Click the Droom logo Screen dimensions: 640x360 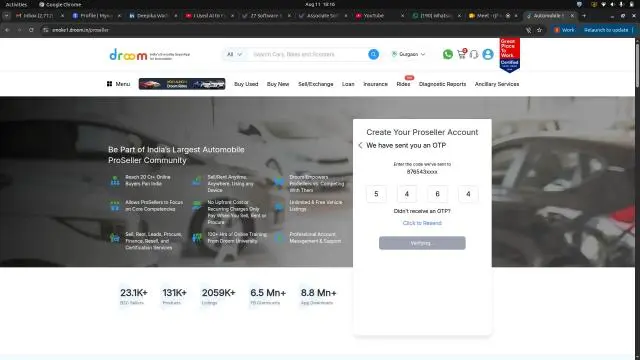[x=128, y=55]
